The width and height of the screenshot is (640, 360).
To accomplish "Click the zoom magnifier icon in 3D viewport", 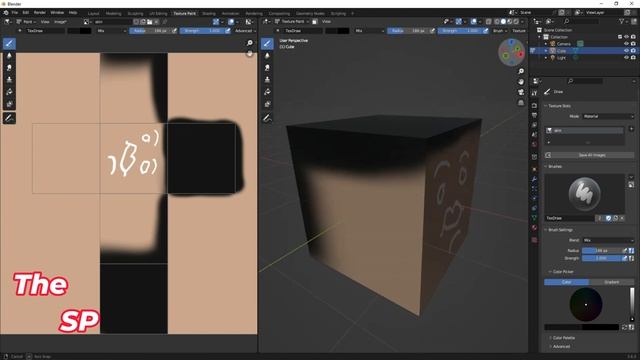I will pos(521,71).
